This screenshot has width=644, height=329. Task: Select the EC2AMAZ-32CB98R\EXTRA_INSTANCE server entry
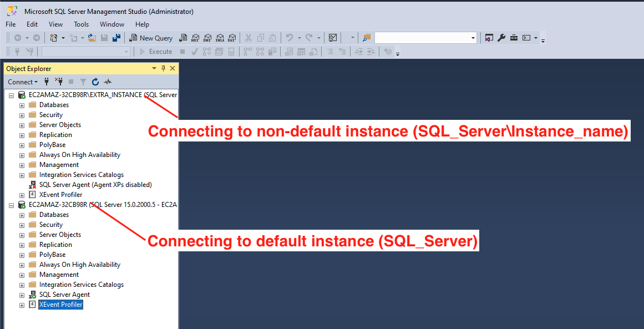pyautogui.click(x=102, y=95)
